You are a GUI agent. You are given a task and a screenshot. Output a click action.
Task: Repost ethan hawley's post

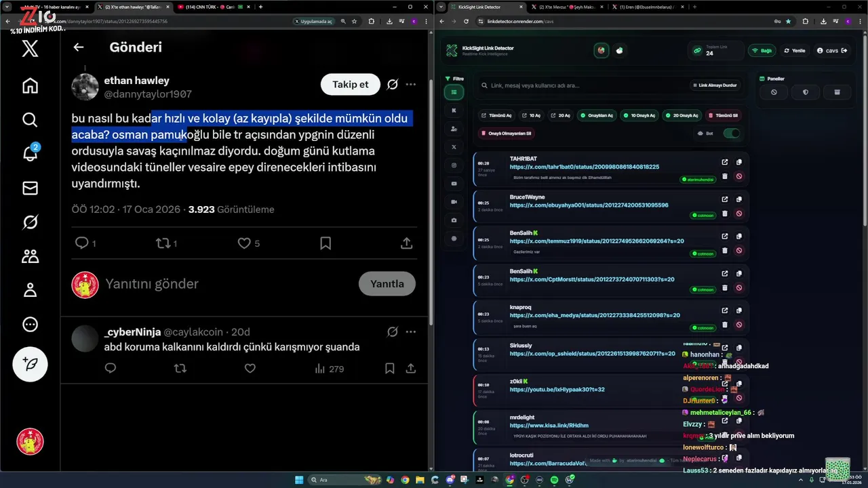point(163,243)
